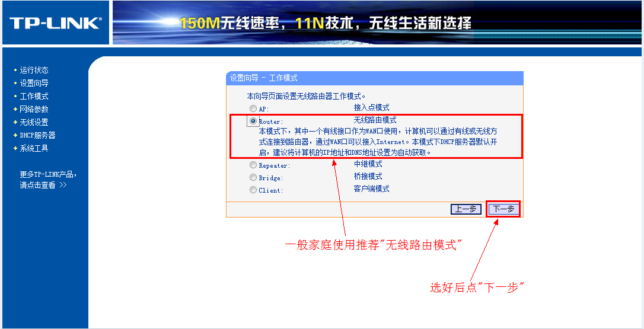
Task: Expand DHCP服务器 sidebar section
Action: click(x=37, y=135)
